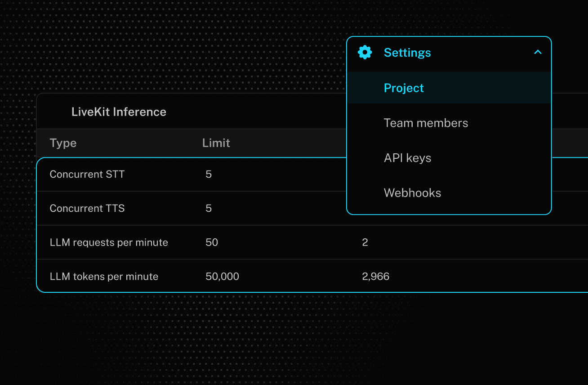Viewport: 588px width, 385px height.
Task: Click the LLM tokens per minute row
Action: pos(104,276)
